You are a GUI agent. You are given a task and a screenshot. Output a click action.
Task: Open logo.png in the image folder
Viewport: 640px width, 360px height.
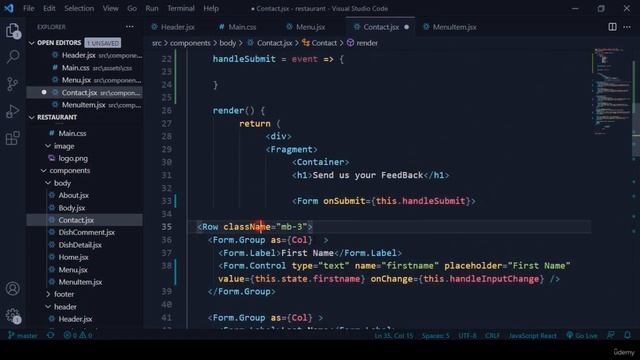(85, 158)
